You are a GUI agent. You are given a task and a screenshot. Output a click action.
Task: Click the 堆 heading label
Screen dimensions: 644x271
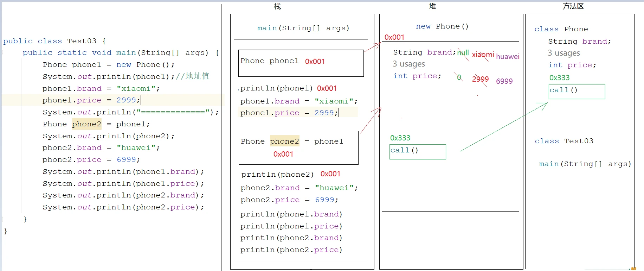coord(432,6)
